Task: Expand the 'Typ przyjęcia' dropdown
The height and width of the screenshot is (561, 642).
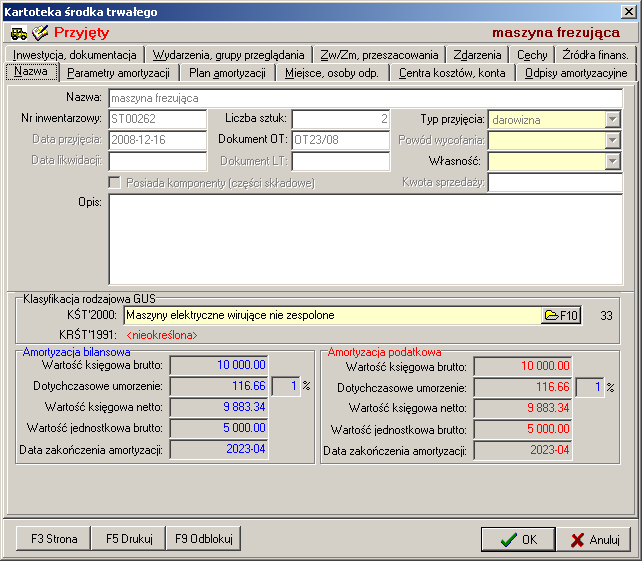Action: tap(612, 120)
